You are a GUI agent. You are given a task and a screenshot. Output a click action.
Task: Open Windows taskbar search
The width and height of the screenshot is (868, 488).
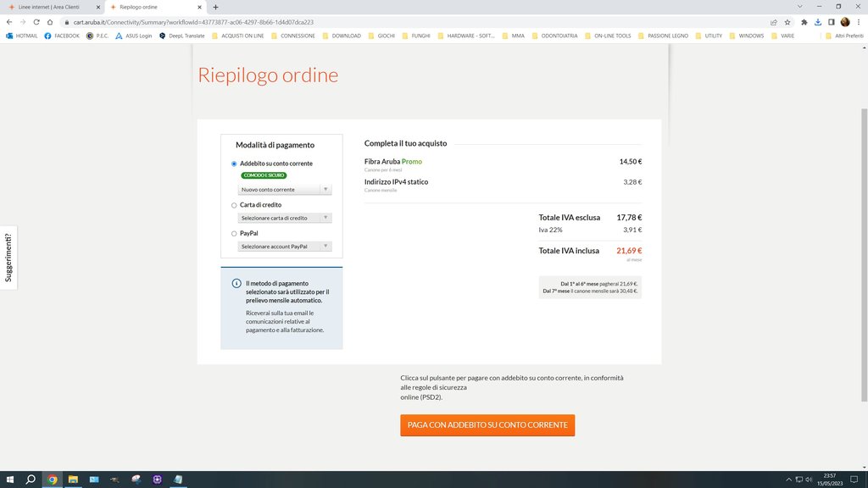tap(31, 480)
